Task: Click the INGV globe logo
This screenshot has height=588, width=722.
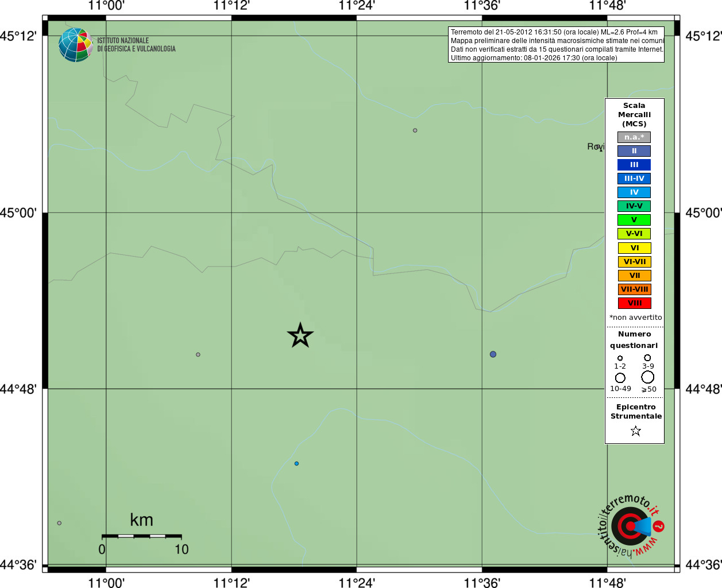Action: tap(75, 45)
